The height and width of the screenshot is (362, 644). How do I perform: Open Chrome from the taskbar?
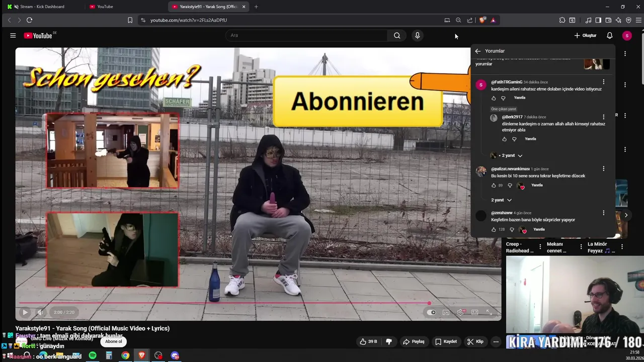pyautogui.click(x=125, y=355)
